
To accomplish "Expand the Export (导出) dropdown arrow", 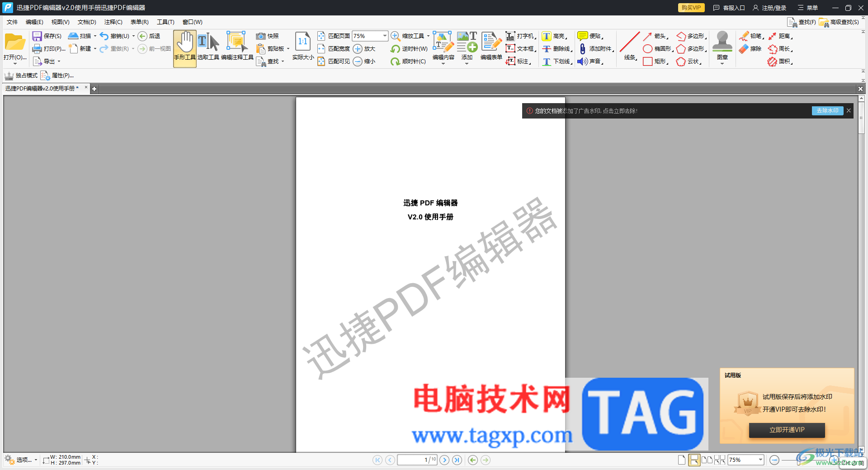I will [59, 61].
